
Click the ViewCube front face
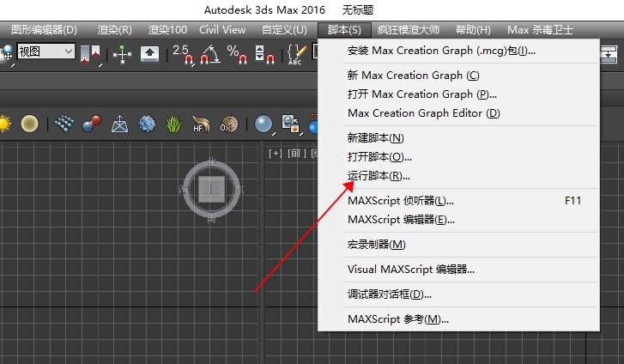pyautogui.click(x=211, y=189)
